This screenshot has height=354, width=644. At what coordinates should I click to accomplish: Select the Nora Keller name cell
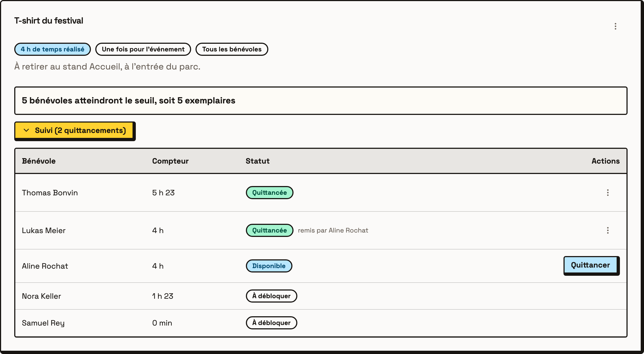tap(41, 296)
